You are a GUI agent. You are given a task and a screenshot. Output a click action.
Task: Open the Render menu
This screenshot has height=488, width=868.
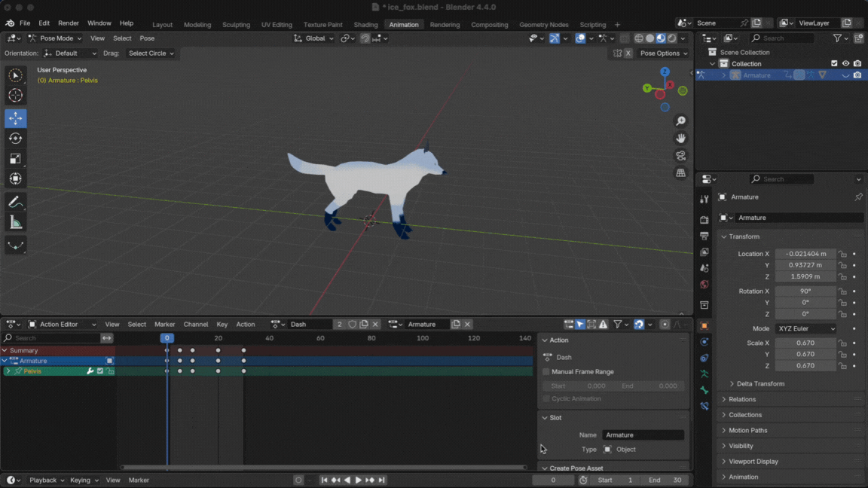68,23
